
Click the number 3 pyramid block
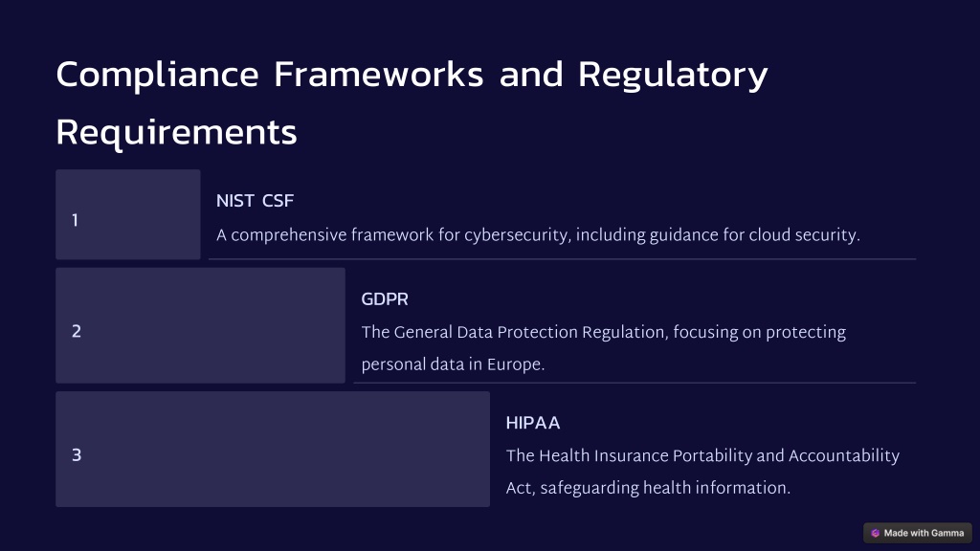pyautogui.click(x=273, y=450)
